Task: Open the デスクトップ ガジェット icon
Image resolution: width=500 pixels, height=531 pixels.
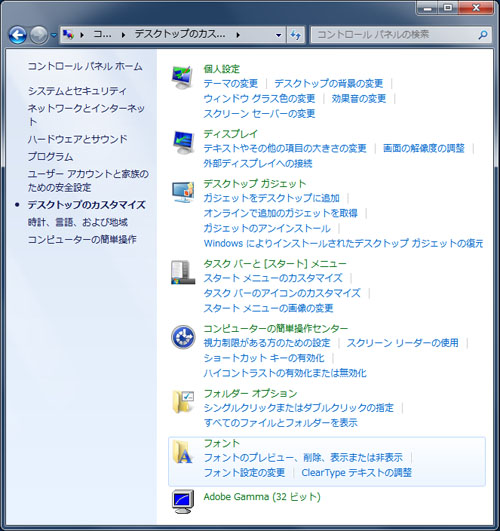Action: 183,192
